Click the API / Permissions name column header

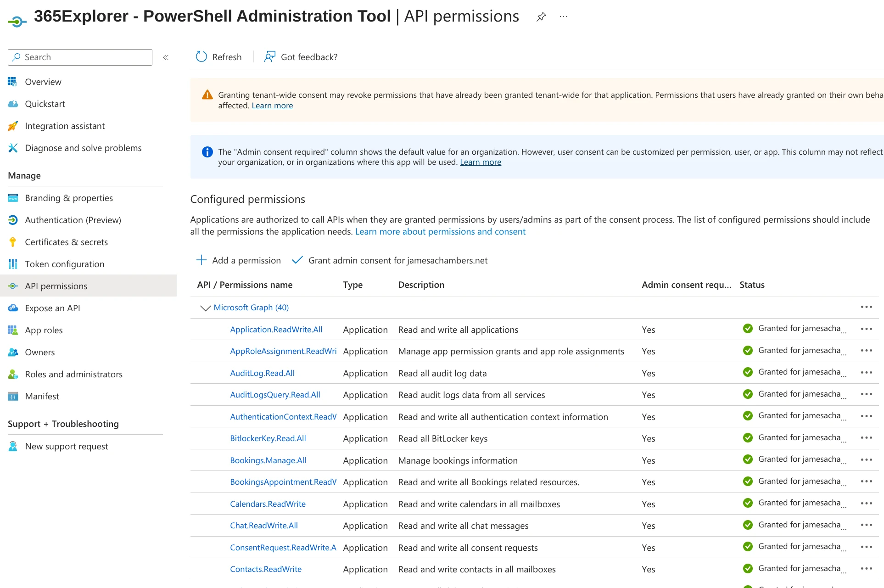tap(245, 285)
